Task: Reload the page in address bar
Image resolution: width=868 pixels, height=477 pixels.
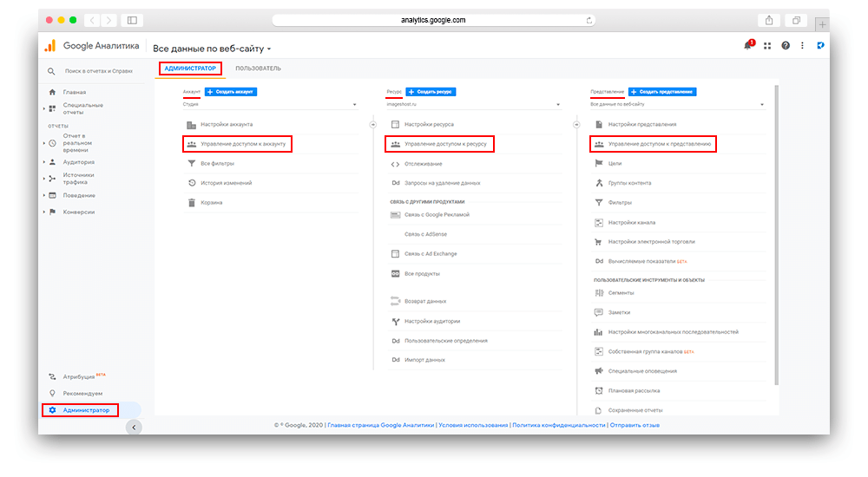Action: [589, 21]
